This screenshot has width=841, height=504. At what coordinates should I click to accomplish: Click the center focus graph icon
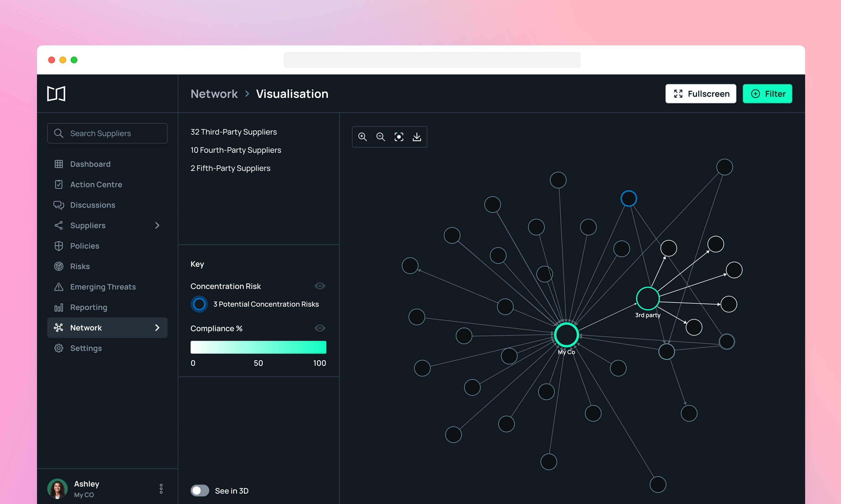point(399,137)
